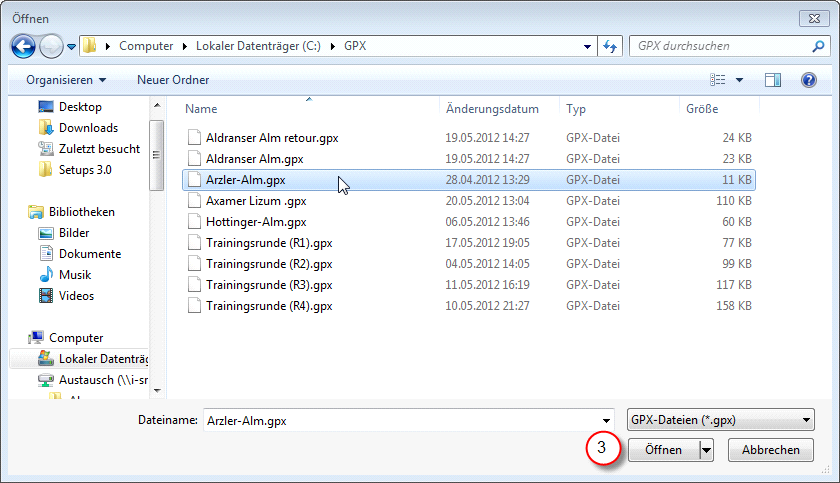Select the Videos library
Image resolution: width=840 pixels, height=483 pixels.
tap(76, 296)
